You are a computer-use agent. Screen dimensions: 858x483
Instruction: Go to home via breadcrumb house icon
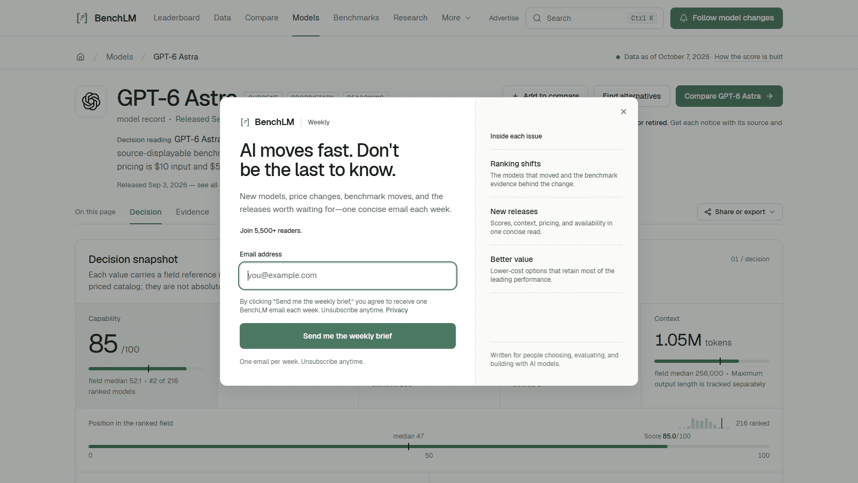pos(80,57)
